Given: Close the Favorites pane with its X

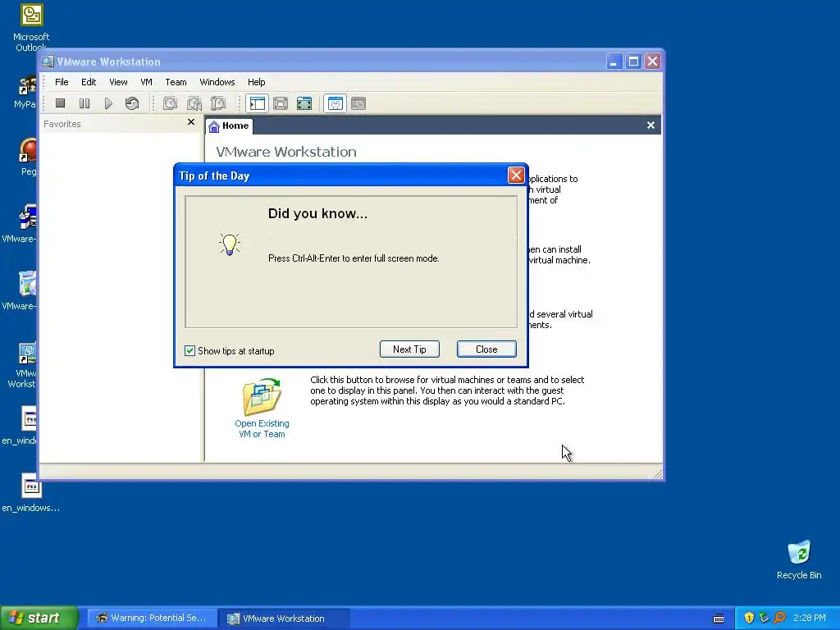Looking at the screenshot, I should click(x=190, y=122).
